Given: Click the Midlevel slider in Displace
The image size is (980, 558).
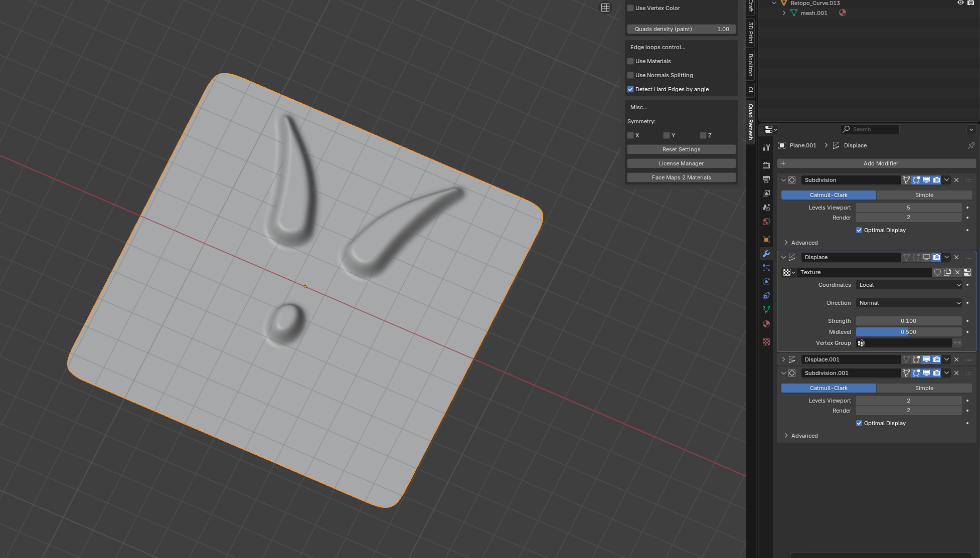Looking at the screenshot, I should pyautogui.click(x=908, y=332).
